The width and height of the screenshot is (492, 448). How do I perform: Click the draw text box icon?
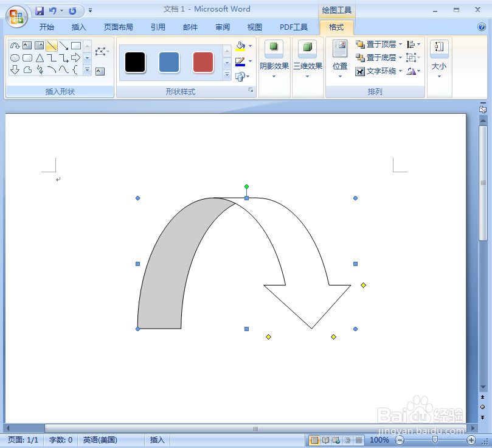click(x=100, y=71)
